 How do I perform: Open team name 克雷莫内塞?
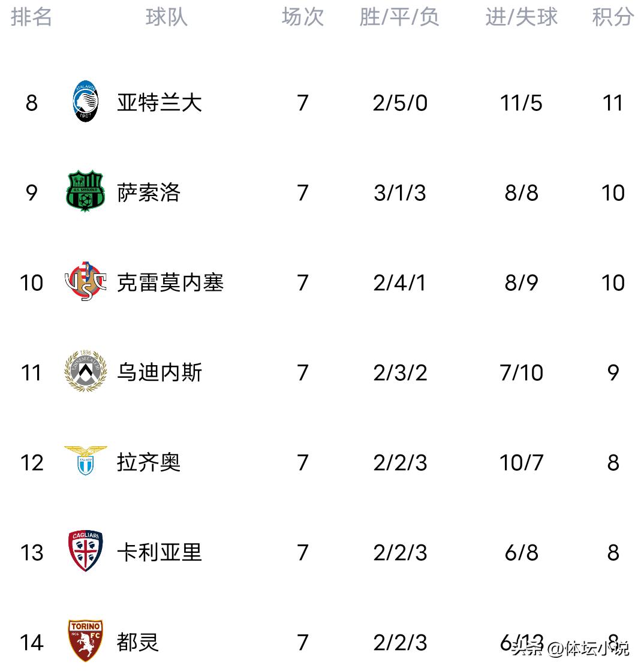[170, 282]
